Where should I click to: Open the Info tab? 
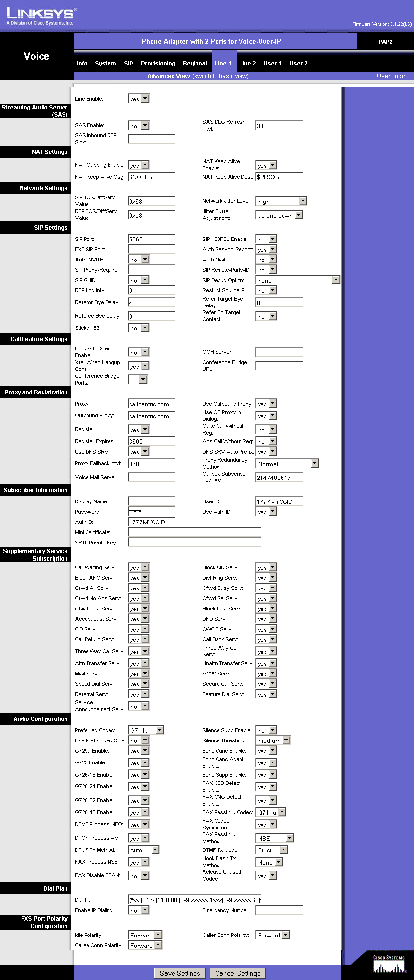[x=82, y=64]
